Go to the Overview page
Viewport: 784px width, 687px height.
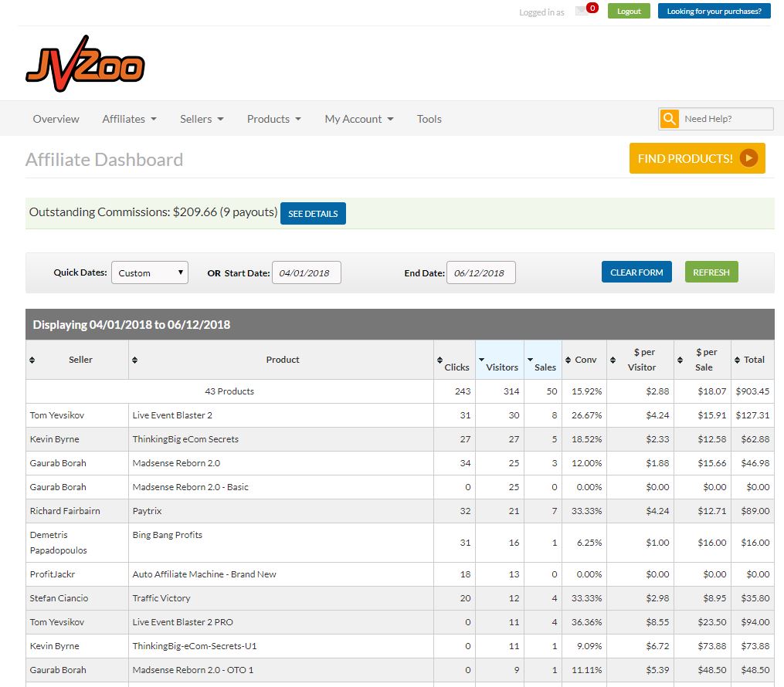pos(56,119)
